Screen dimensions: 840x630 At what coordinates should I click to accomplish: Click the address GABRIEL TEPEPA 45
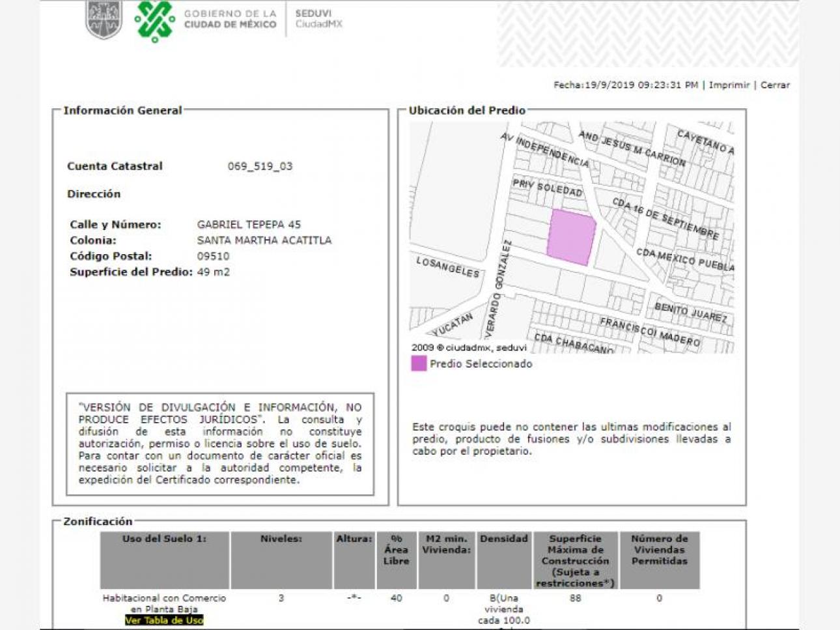[249, 224]
